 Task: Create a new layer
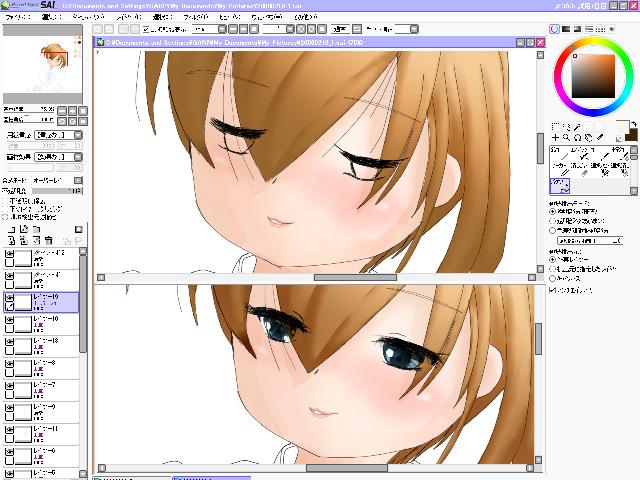click(11, 229)
